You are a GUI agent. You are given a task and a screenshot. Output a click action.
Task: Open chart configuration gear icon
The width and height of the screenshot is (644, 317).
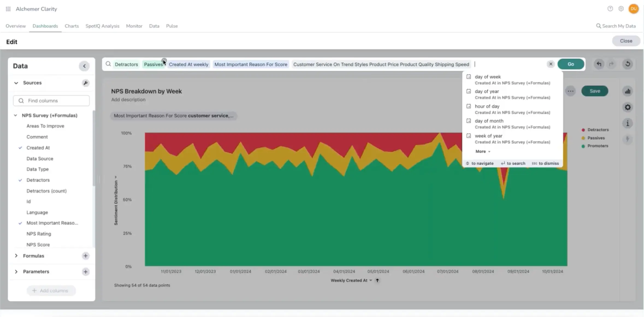(628, 107)
